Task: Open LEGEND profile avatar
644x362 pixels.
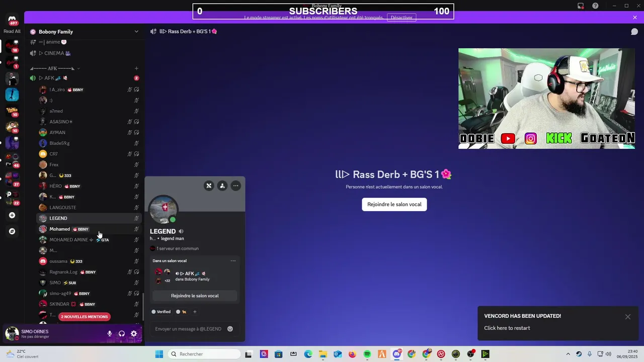Action: click(164, 209)
